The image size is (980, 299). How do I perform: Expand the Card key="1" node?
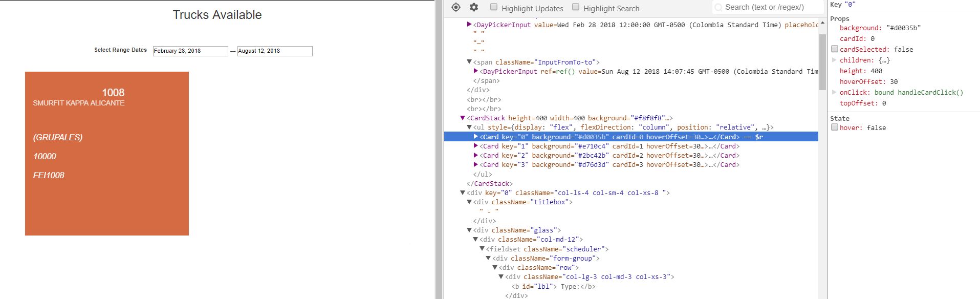(x=476, y=146)
